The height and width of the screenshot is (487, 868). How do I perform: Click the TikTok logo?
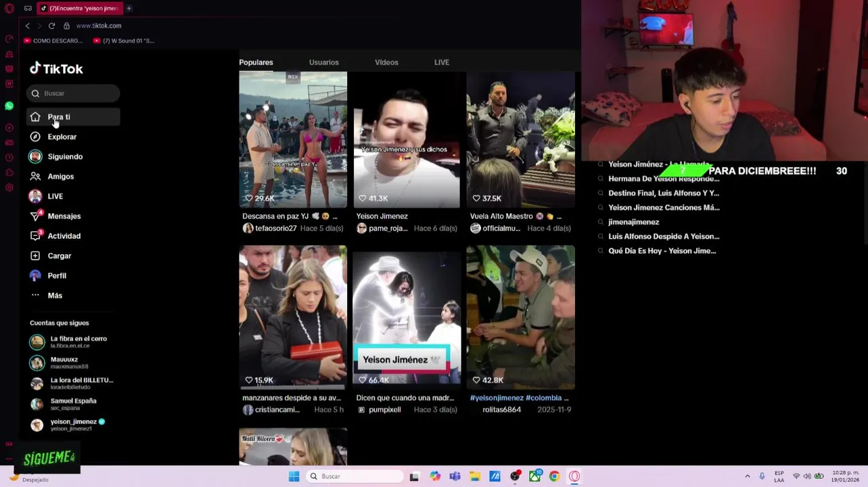pos(56,68)
